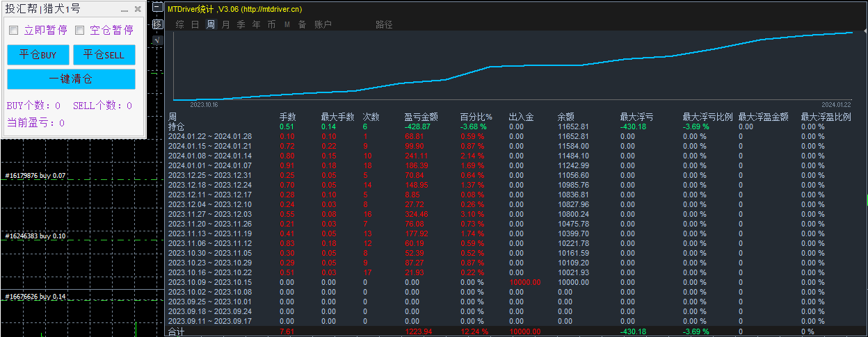Click the 2023.12.11 ~ 2023.12.17 row

[x=516, y=195]
